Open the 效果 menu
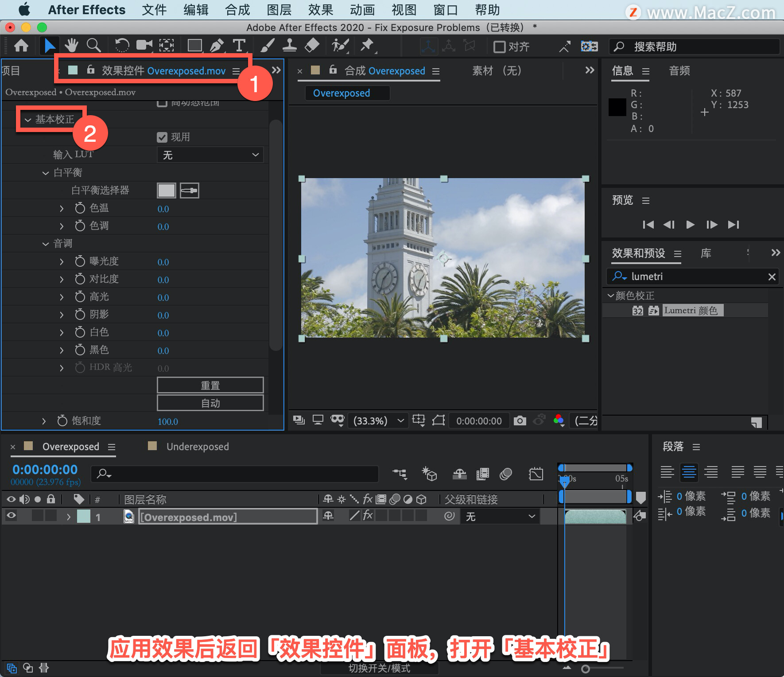Viewport: 784px width, 677px height. 321,10
